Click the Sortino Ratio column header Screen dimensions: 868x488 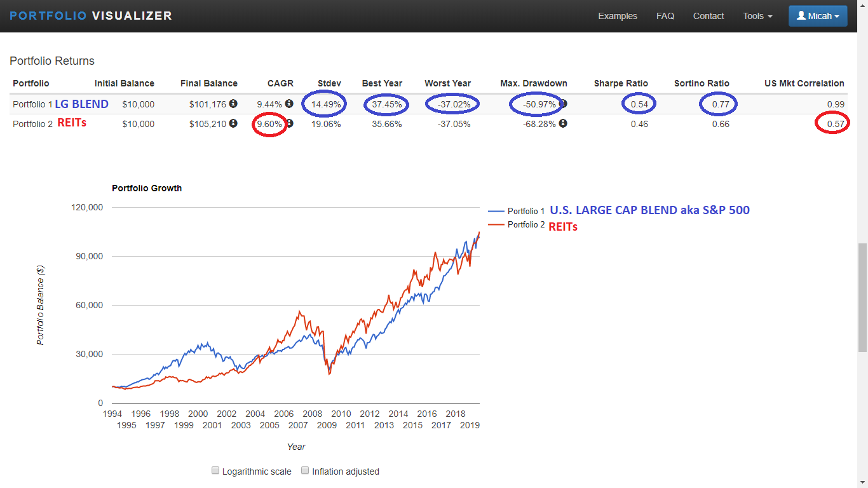702,83
